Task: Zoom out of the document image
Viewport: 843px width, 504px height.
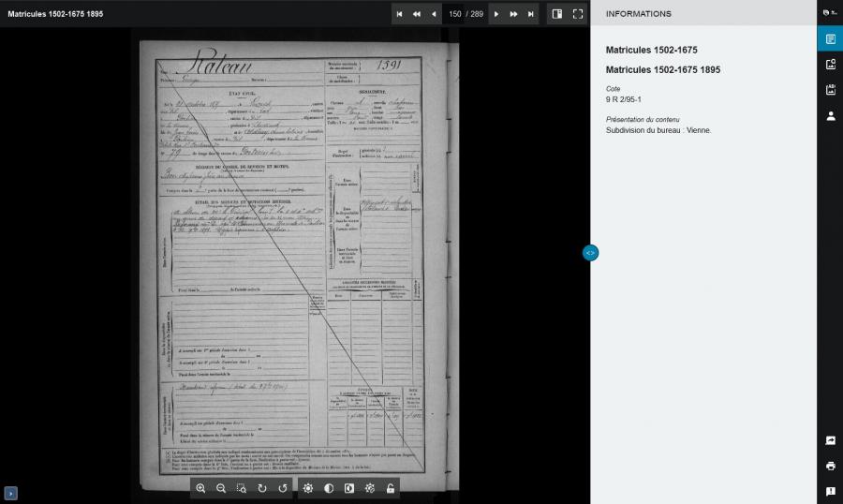Action: click(221, 488)
